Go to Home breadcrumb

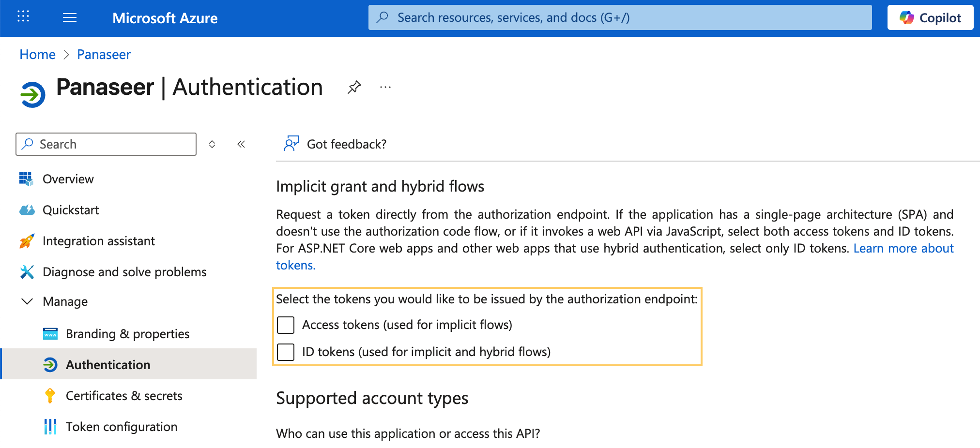37,54
